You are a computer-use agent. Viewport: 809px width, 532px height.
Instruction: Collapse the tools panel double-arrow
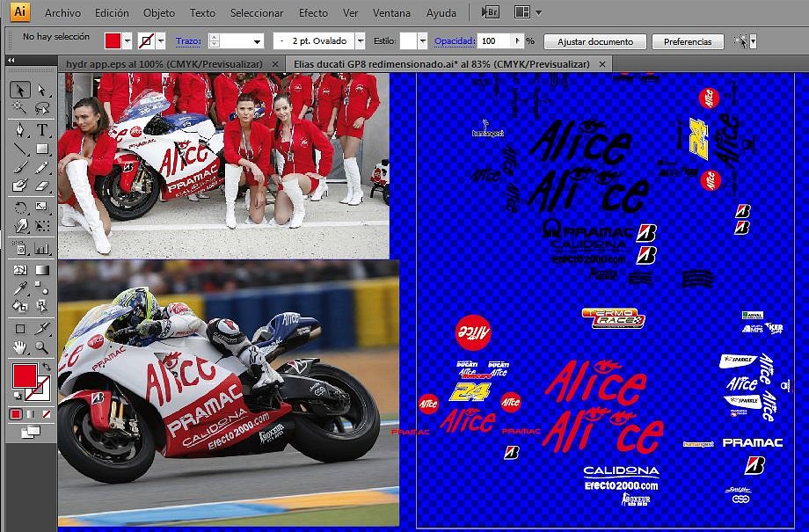tap(11, 61)
